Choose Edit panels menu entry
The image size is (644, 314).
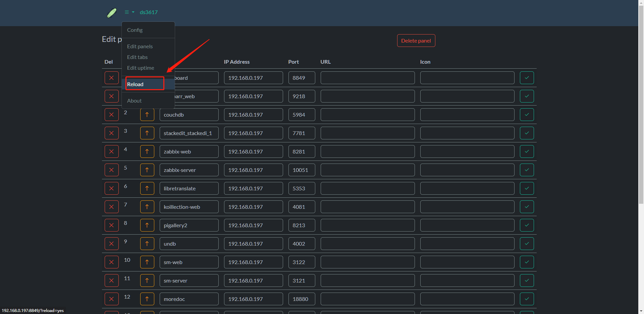(x=148, y=46)
